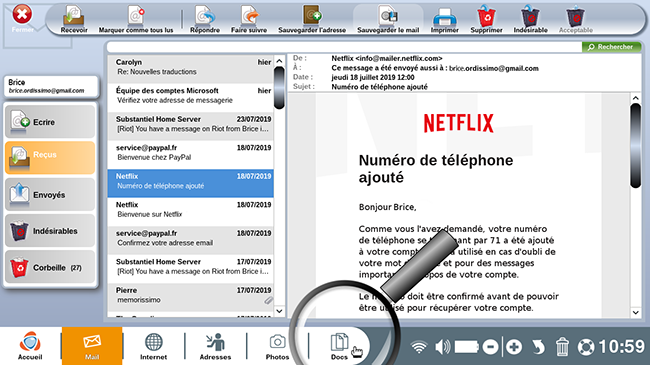Open Bienvenue sur Netflix email
The width and height of the screenshot is (650, 365).
click(190, 212)
